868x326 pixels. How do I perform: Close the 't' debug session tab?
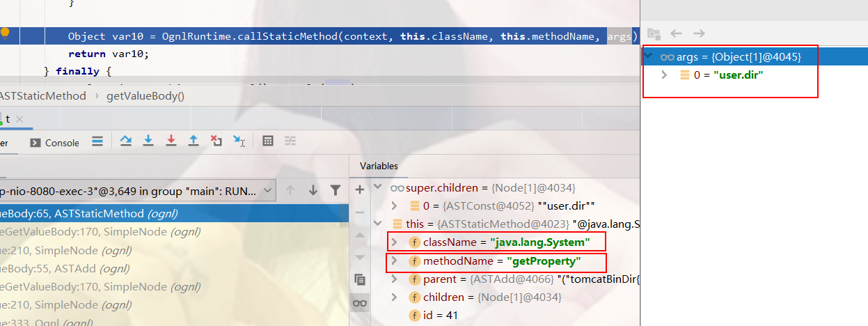20,119
